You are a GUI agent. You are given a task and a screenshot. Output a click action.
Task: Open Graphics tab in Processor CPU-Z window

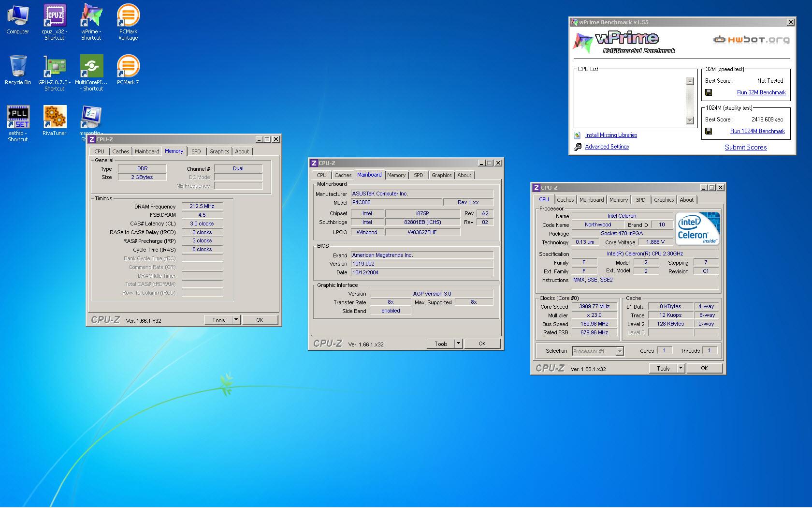pos(664,200)
